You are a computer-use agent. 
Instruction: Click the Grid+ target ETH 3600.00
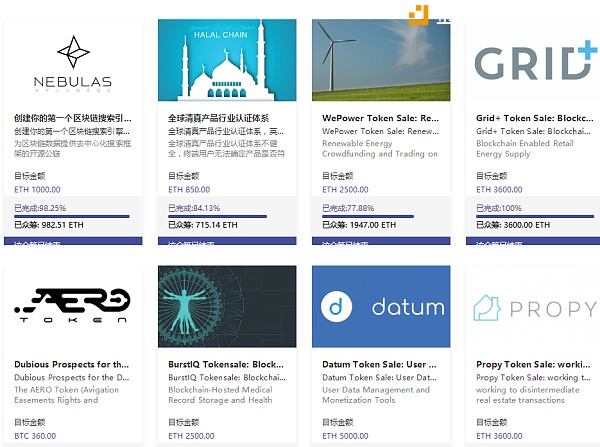pyautogui.click(x=499, y=189)
